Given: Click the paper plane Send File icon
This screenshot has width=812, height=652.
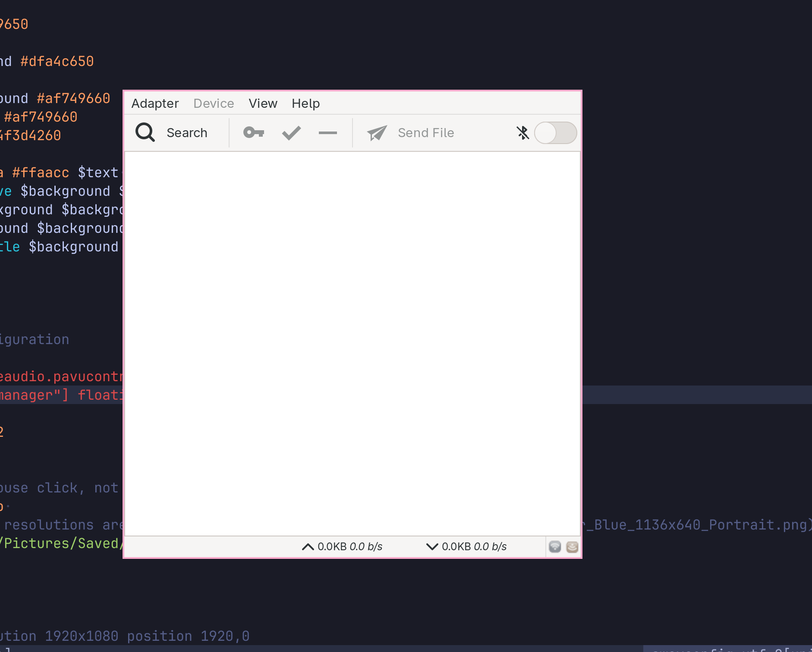Looking at the screenshot, I should [x=377, y=133].
